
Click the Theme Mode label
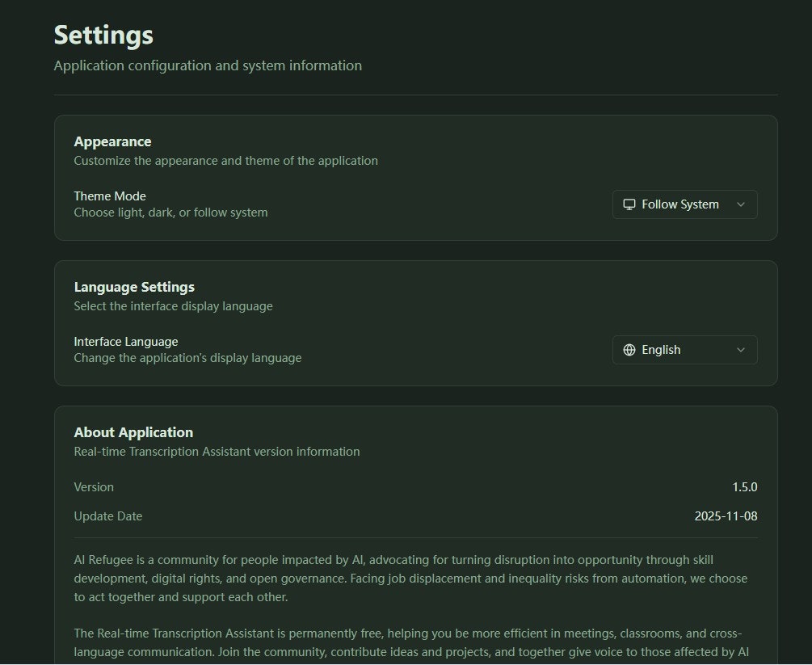click(109, 196)
